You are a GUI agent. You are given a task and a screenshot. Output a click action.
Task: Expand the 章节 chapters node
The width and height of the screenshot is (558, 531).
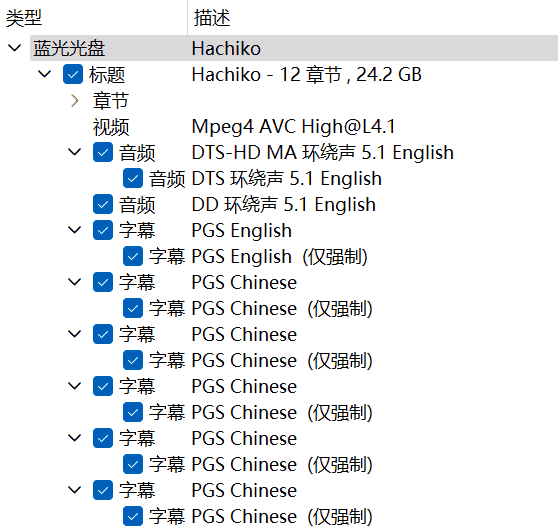click(x=75, y=101)
